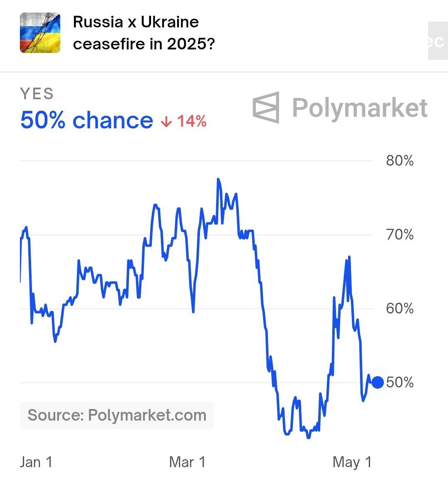Screen dimensions: 448x480
Task: Click the 80% y-axis label
Action: click(x=399, y=161)
